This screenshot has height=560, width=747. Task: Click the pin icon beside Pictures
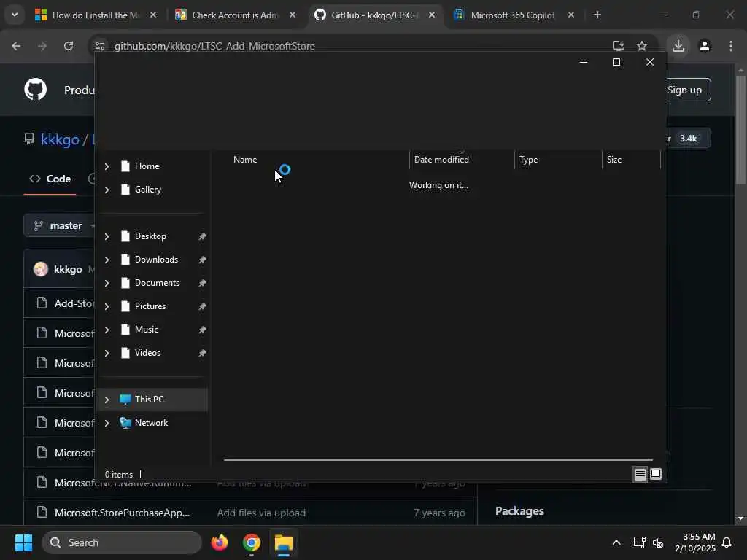click(202, 306)
